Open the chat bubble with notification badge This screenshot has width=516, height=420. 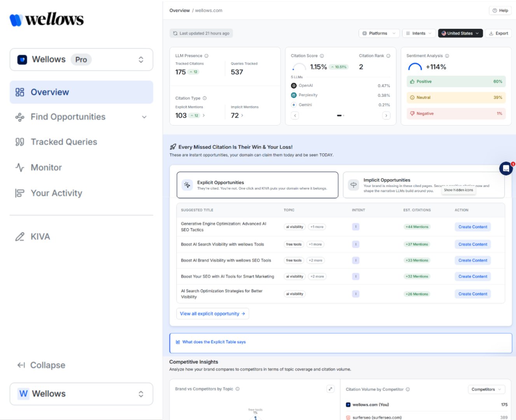pyautogui.click(x=506, y=168)
